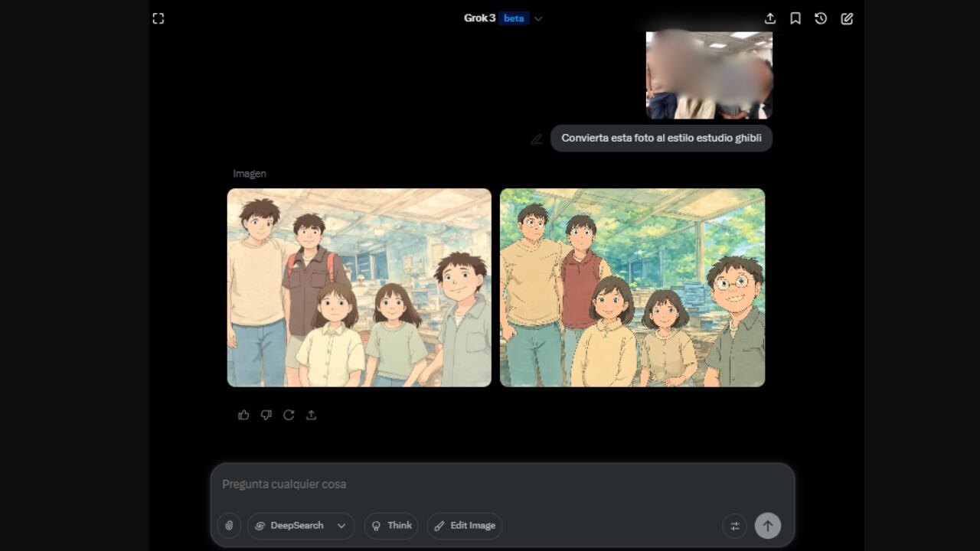Open the beta version dropdown next to Grok 3

[538, 18]
